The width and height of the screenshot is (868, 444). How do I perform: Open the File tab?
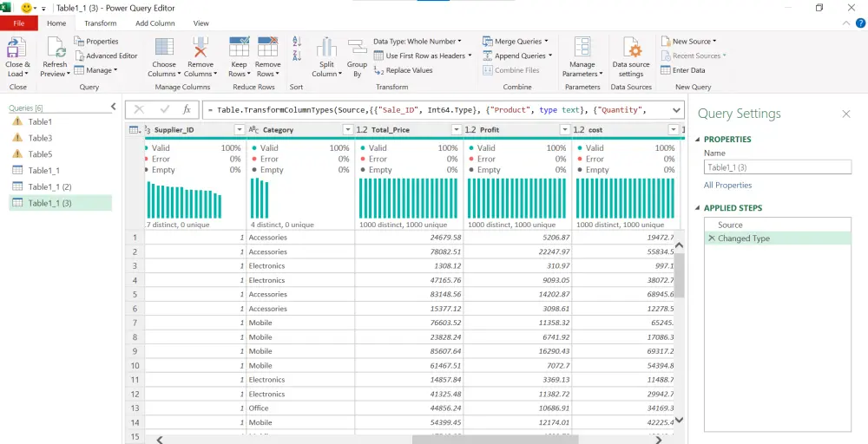coord(19,23)
